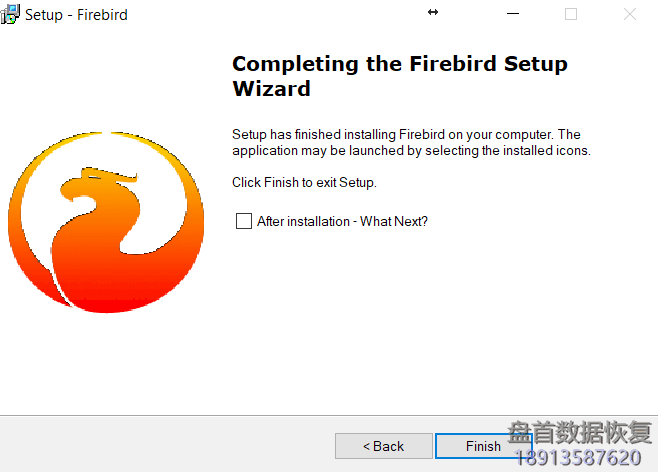Click the 'Click Finish to exit Setup.' text

304,183
